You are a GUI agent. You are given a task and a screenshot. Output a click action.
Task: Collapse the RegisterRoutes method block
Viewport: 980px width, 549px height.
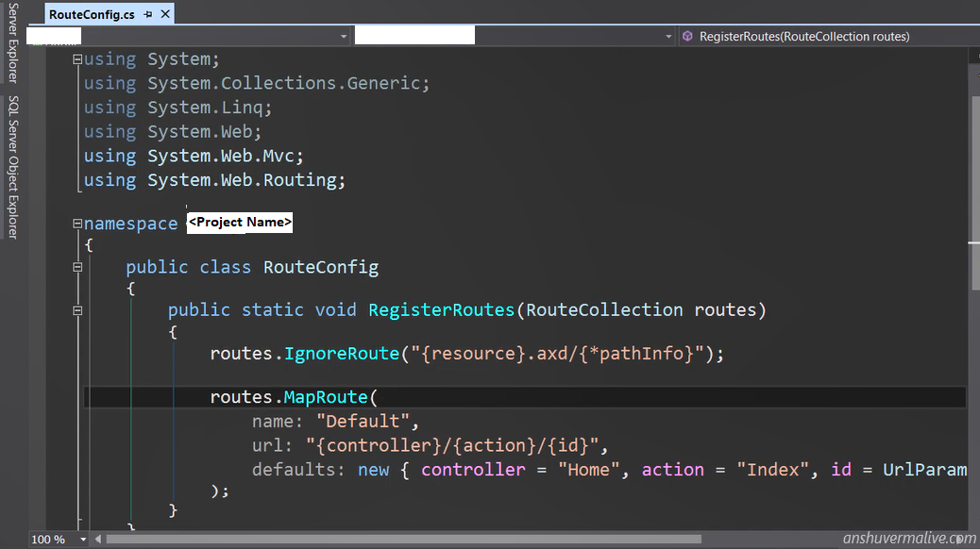77,310
